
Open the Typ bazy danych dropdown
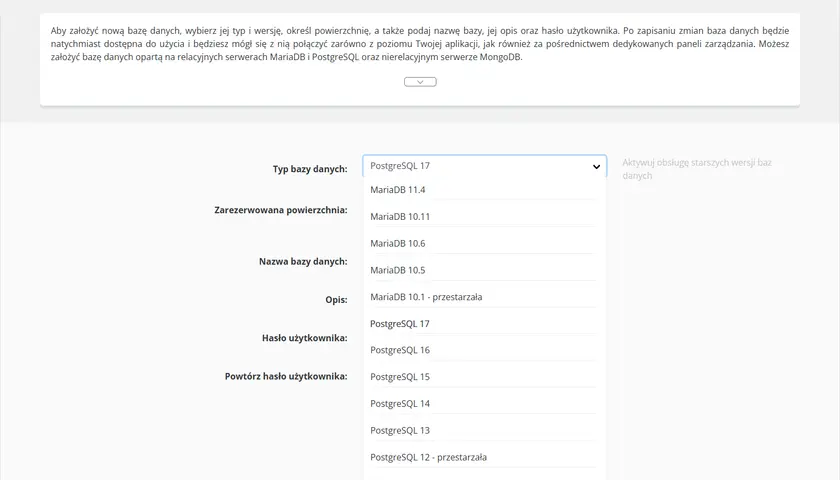tap(484, 166)
